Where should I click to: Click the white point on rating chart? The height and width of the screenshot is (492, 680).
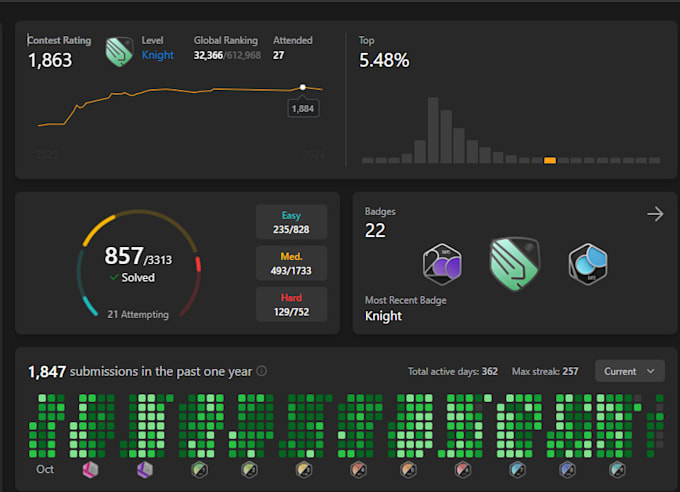coord(303,87)
